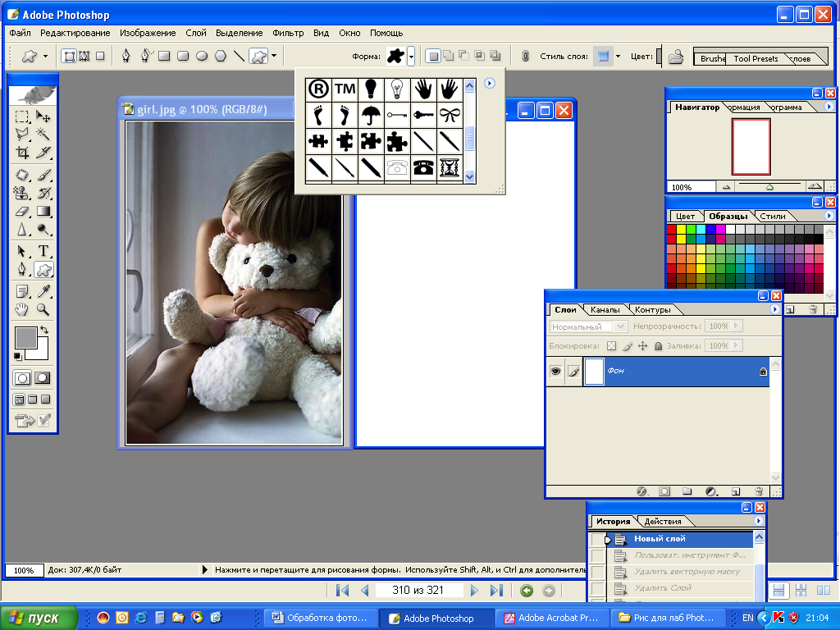The width and height of the screenshot is (840, 630).
Task: Select the Hand tool
Action: pos(22,309)
